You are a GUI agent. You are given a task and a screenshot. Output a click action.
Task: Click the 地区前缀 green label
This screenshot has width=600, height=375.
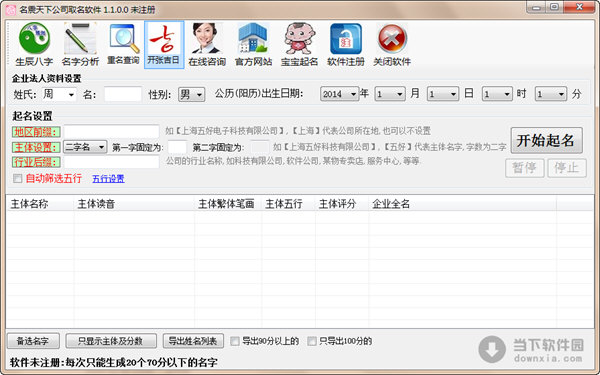tap(36, 132)
